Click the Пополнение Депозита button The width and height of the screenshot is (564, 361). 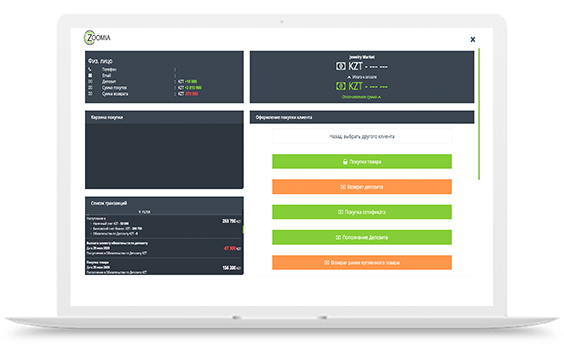(362, 237)
